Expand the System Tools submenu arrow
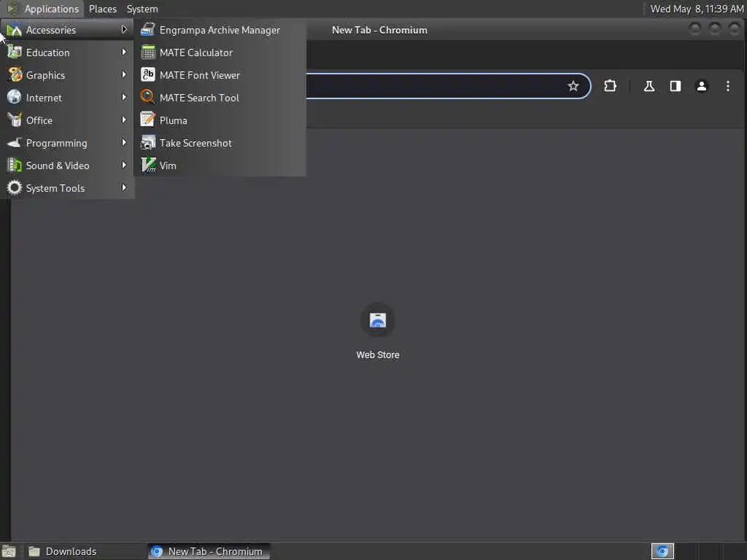 (124, 187)
